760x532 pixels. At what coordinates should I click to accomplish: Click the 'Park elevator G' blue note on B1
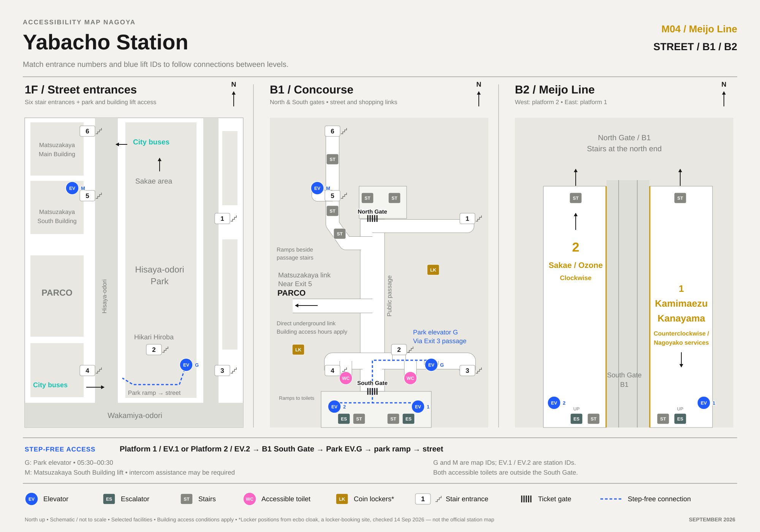(x=435, y=332)
